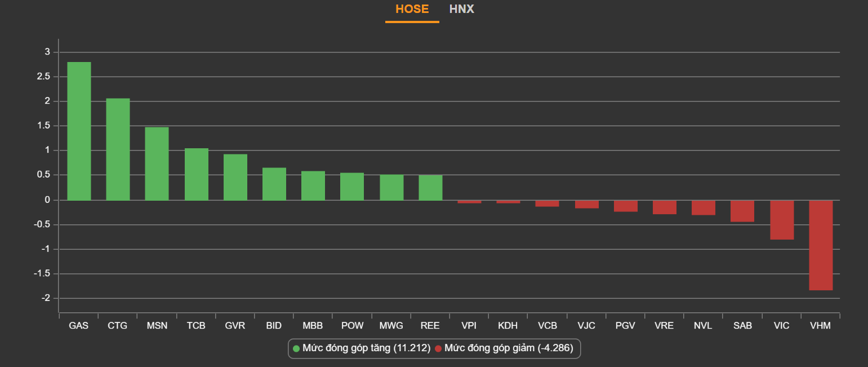The width and height of the screenshot is (868, 367).
Task: Click the MWG axis label
Action: (391, 326)
